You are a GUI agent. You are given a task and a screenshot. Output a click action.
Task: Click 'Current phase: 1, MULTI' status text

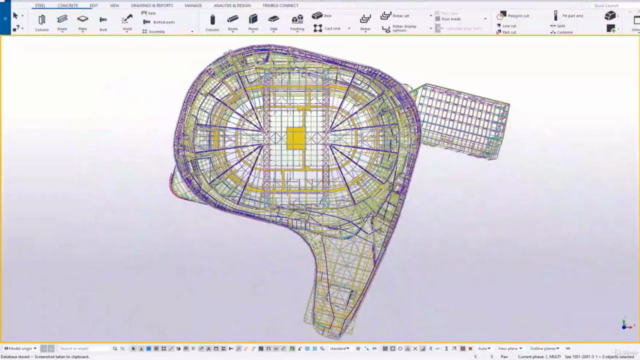click(x=539, y=357)
